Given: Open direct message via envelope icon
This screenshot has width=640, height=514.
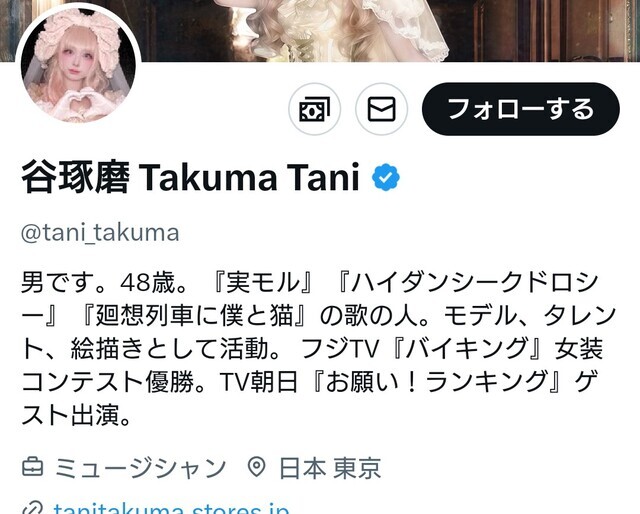Looking at the screenshot, I should (x=382, y=109).
